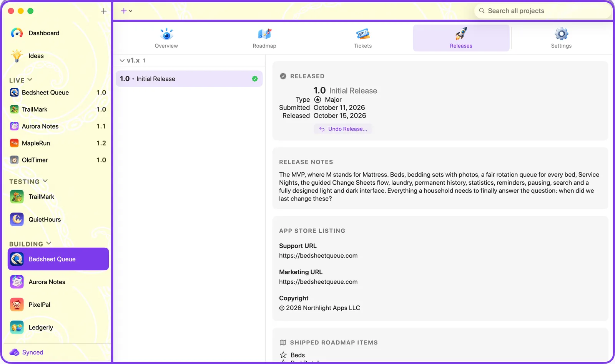Screen dimensions: 615x364
Task: Click the Released date October 15, 2026
Action: point(340,116)
